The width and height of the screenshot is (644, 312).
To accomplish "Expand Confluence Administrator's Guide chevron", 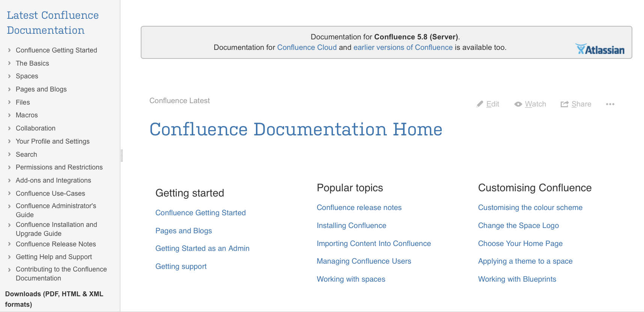I will click(9, 206).
